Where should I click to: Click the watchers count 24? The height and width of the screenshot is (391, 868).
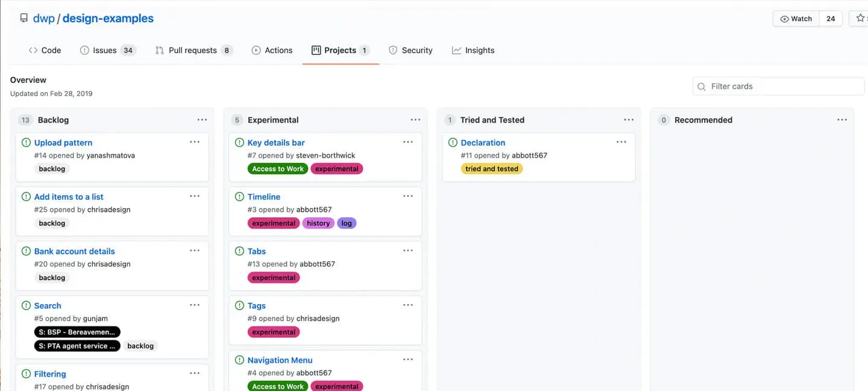831,19
